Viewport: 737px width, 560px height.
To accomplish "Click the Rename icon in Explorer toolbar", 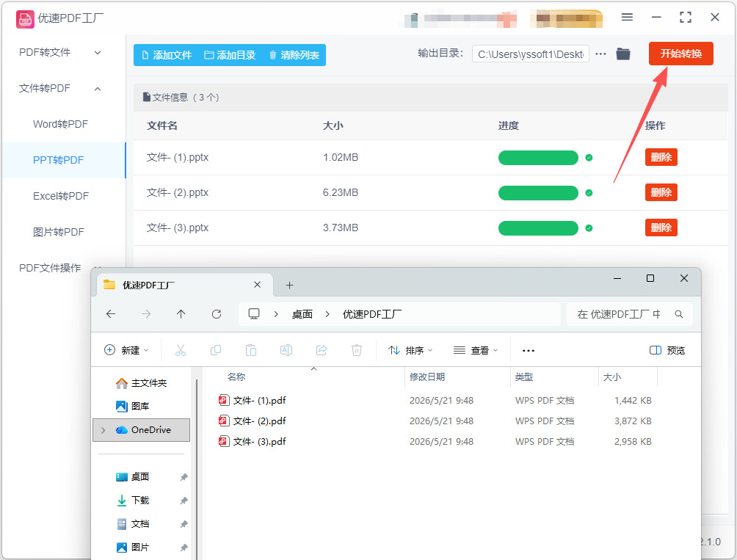I will 286,351.
